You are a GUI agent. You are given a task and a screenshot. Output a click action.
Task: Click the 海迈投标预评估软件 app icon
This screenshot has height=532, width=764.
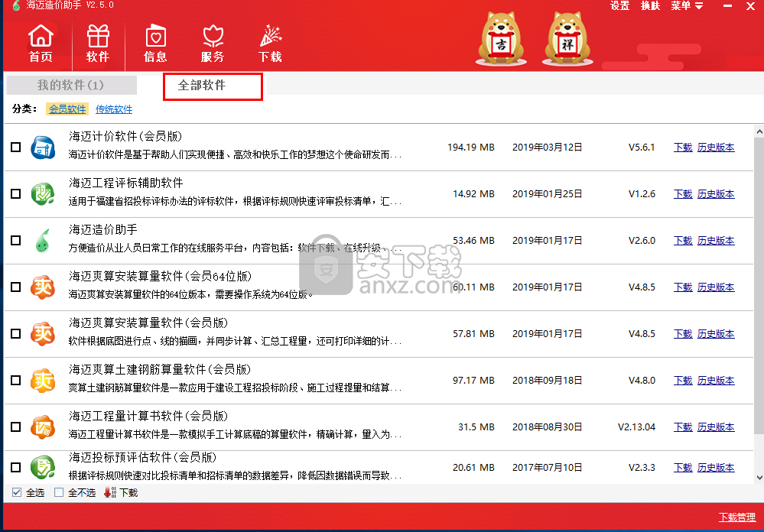tap(43, 467)
